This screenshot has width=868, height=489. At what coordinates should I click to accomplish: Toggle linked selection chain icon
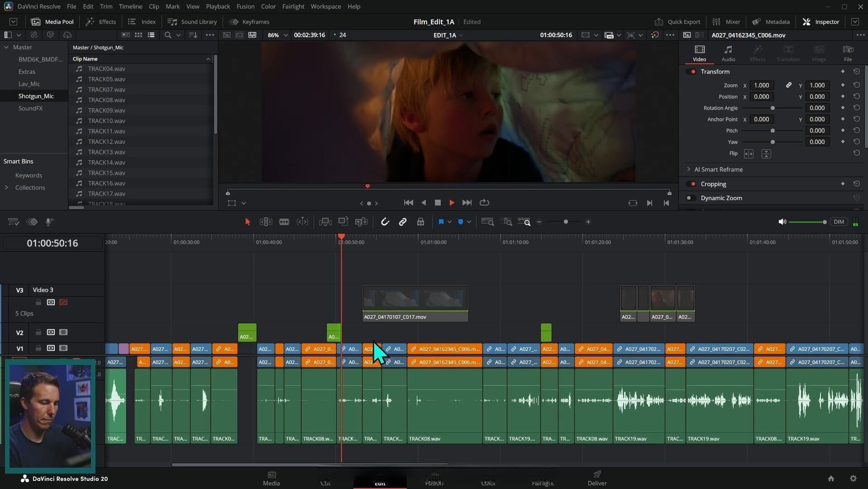click(403, 222)
